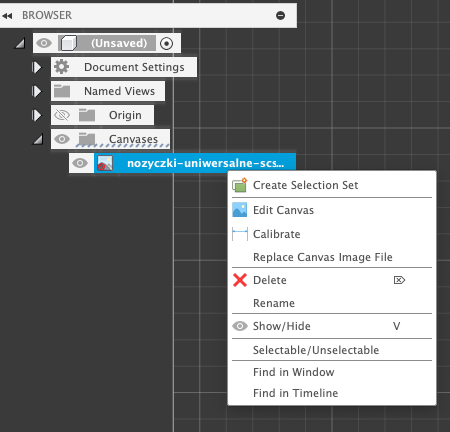Image resolution: width=450 pixels, height=432 pixels.
Task: Hide the Canvases folder using its eye
Action: pos(62,139)
